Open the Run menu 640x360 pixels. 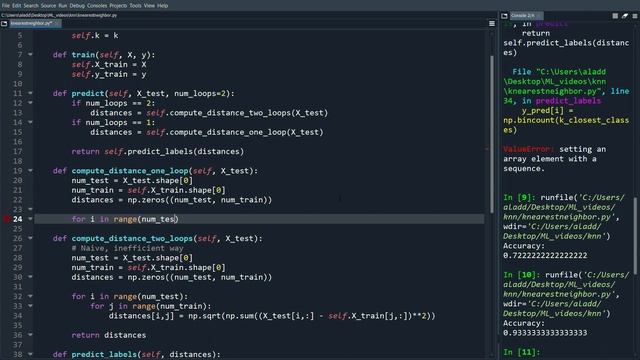point(62,6)
